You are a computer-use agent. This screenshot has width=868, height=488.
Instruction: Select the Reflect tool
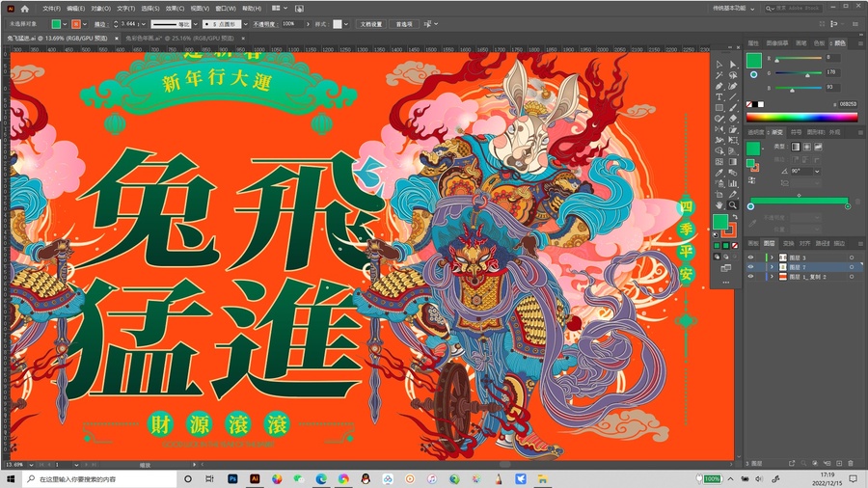pos(719,129)
